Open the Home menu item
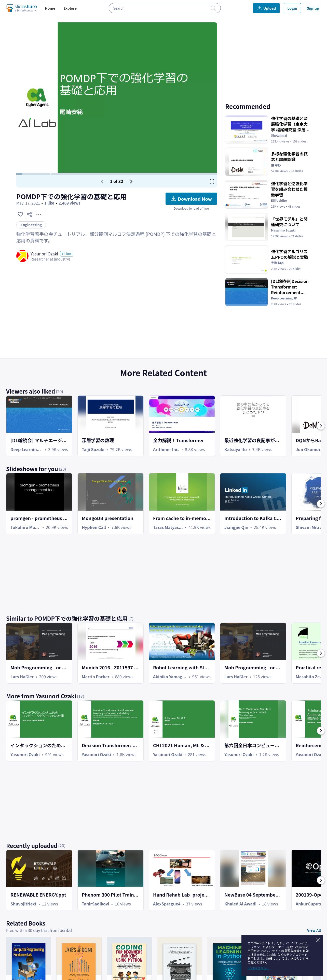The height and width of the screenshot is (980, 327). click(50, 8)
